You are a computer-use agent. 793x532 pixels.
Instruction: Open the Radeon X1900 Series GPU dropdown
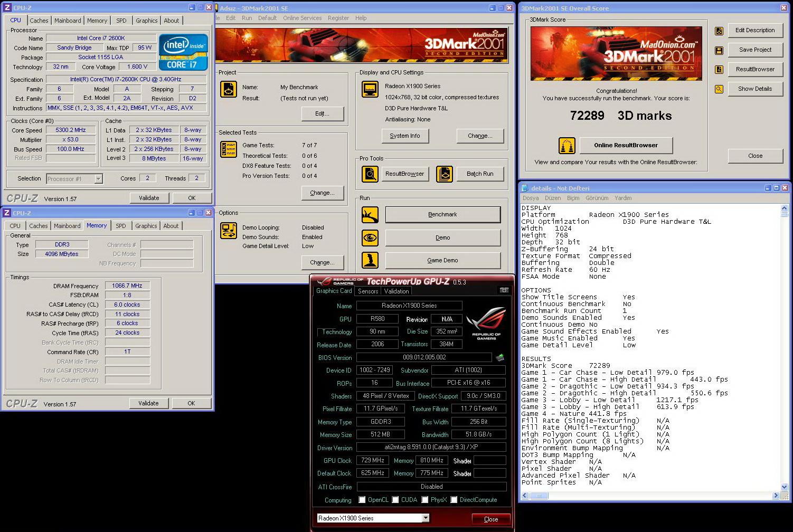click(x=426, y=518)
